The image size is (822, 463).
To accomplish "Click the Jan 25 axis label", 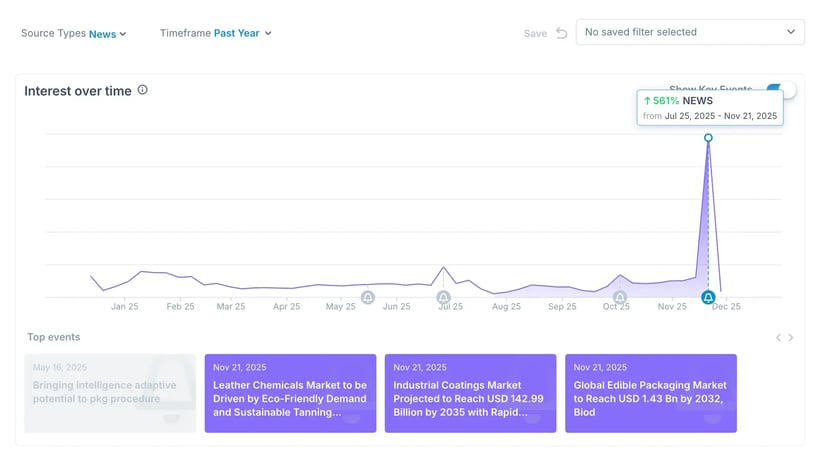I will point(125,307).
